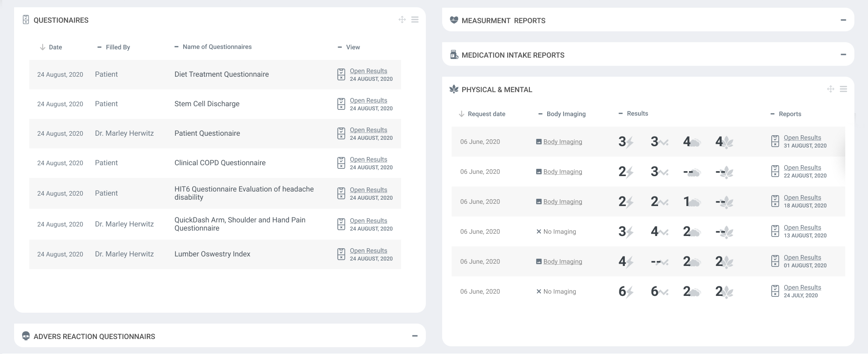868x354 pixels.
Task: Click the lotus icon beside Physical & Mental
Action: (454, 89)
